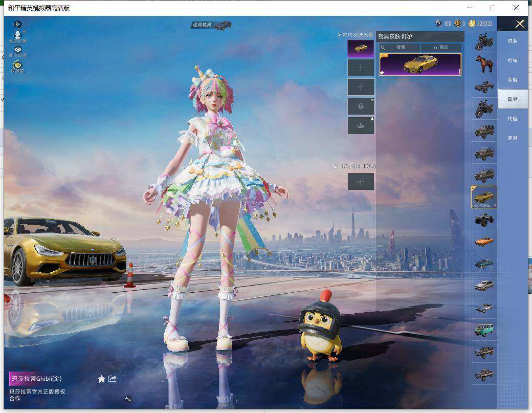Switch to the 时装 outfit tab

pos(513,41)
